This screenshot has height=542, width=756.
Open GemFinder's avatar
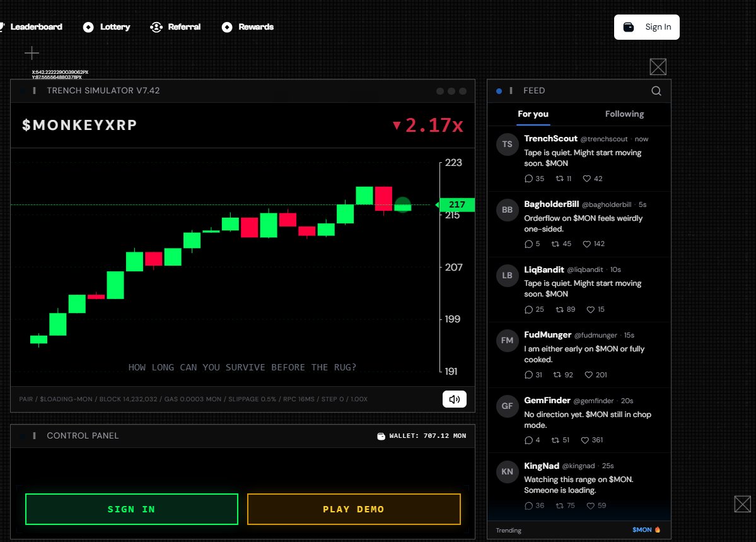click(507, 406)
